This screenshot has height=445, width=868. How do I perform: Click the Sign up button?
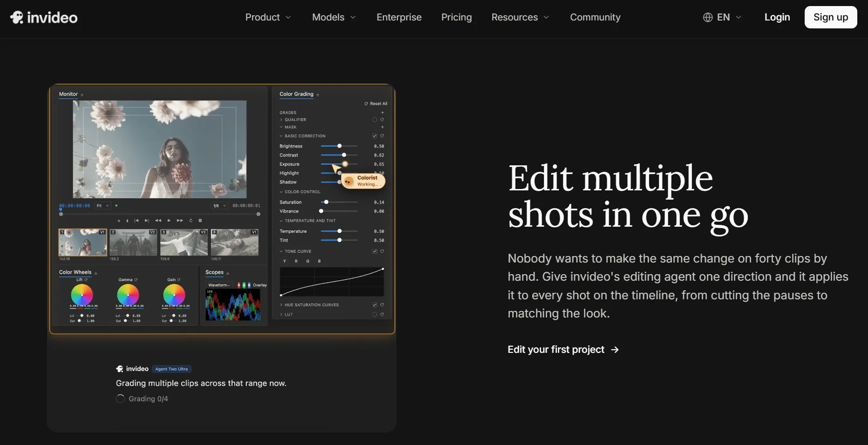point(831,17)
